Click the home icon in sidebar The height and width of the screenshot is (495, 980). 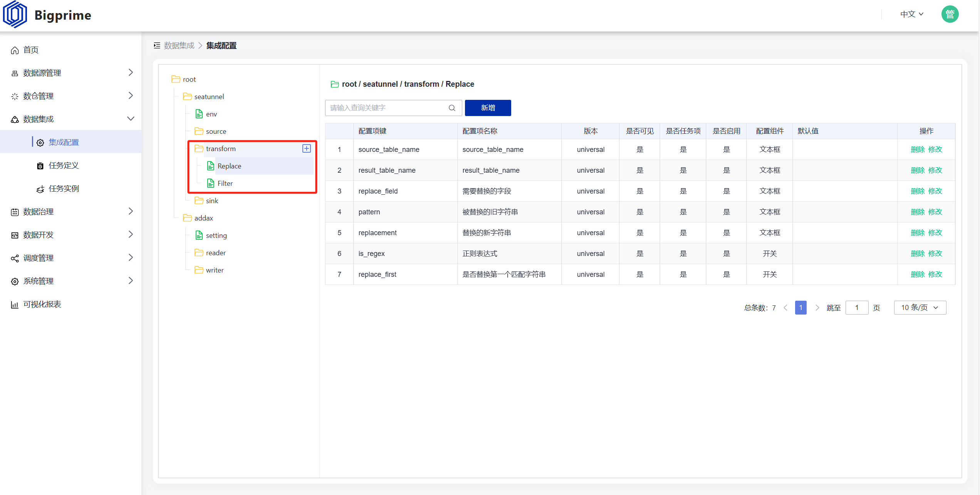[15, 51]
